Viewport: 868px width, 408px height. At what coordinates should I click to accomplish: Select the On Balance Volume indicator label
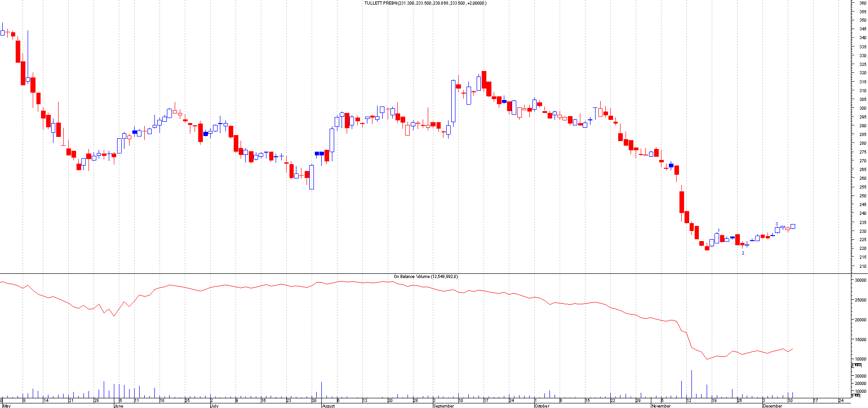coord(425,277)
